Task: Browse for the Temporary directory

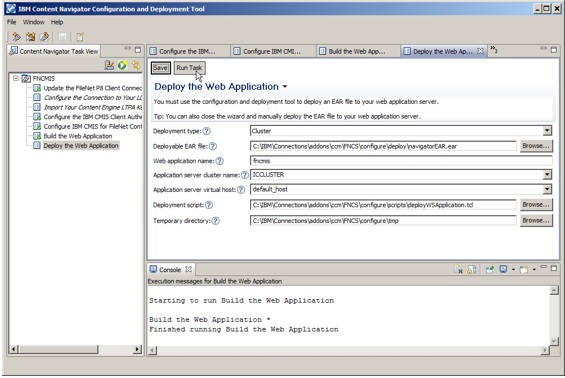Action: [x=536, y=221]
